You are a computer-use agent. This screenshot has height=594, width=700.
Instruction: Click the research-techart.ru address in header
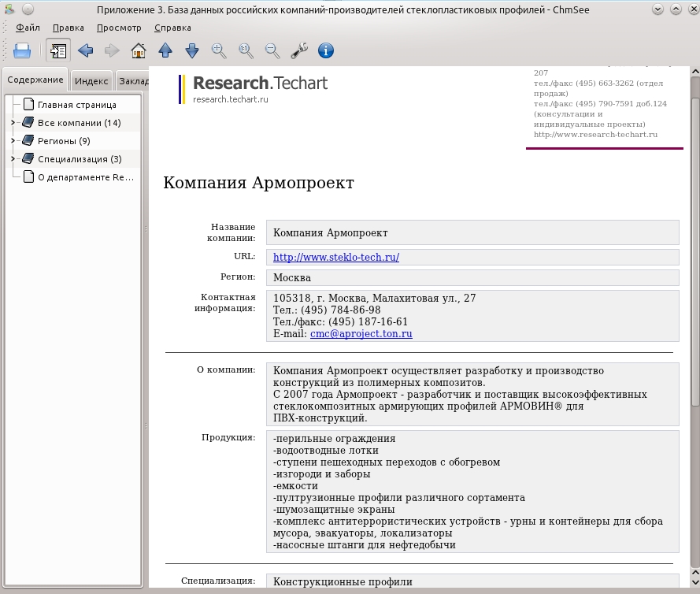(x=595, y=135)
